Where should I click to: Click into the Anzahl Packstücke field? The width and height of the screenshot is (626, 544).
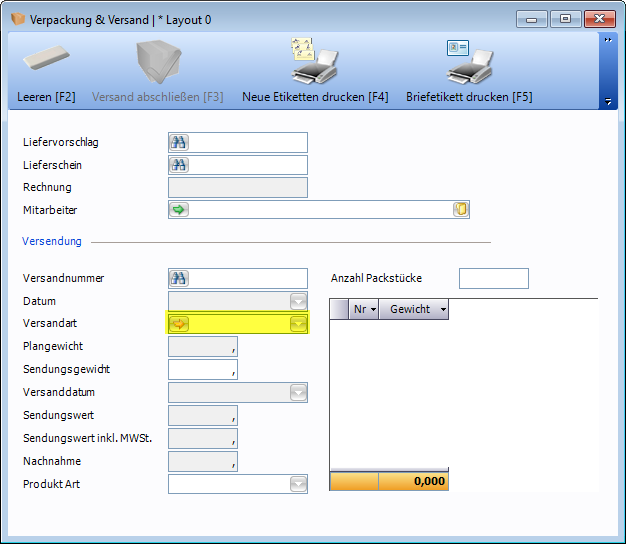(x=493, y=279)
